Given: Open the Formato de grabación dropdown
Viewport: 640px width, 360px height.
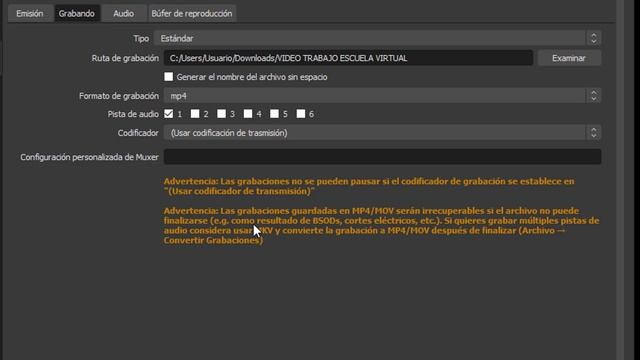Looking at the screenshot, I should (x=382, y=96).
